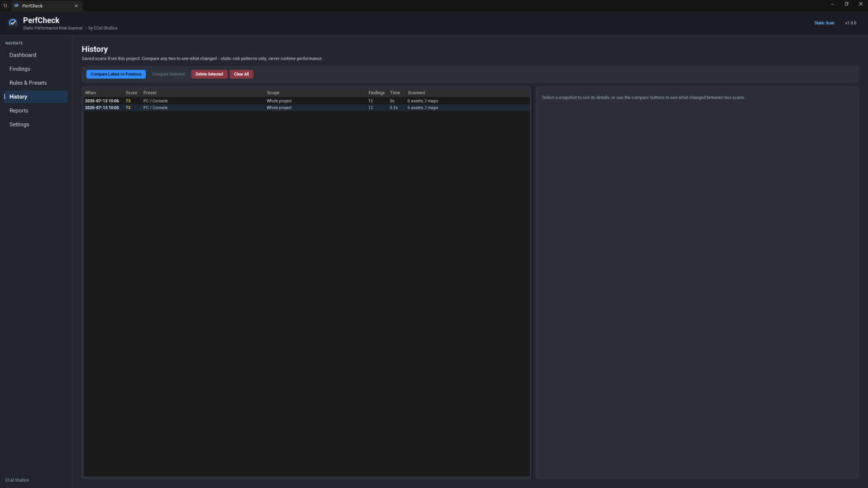The image size is (868, 488).
Task: Click Compare Latest vs Previous button
Action: pos(116,74)
